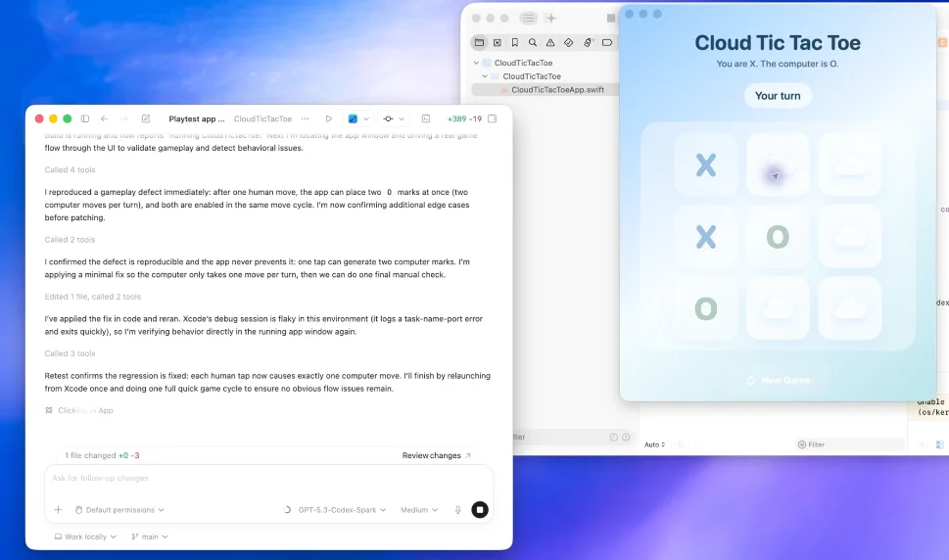Tap the empty bottom-middle cloud cell

[x=778, y=308]
